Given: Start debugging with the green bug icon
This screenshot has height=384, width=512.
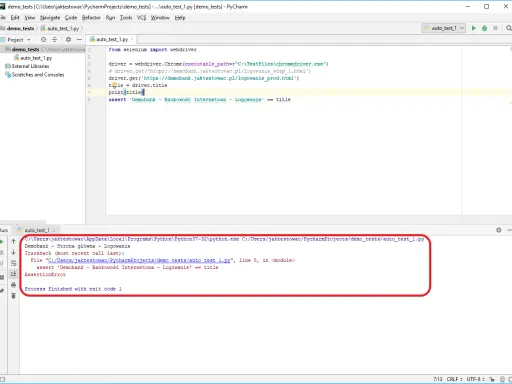Looking at the screenshot, I should coord(484,28).
